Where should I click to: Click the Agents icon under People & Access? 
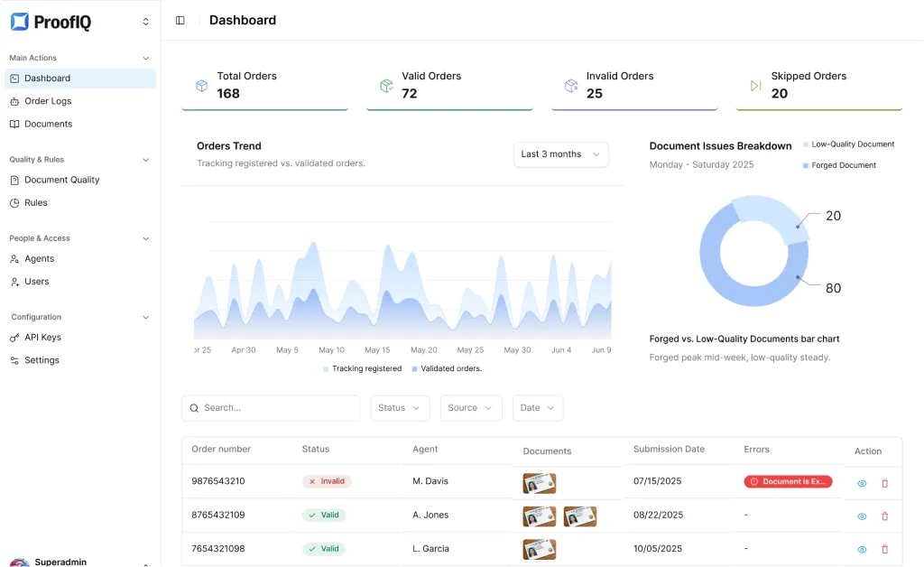pos(16,258)
